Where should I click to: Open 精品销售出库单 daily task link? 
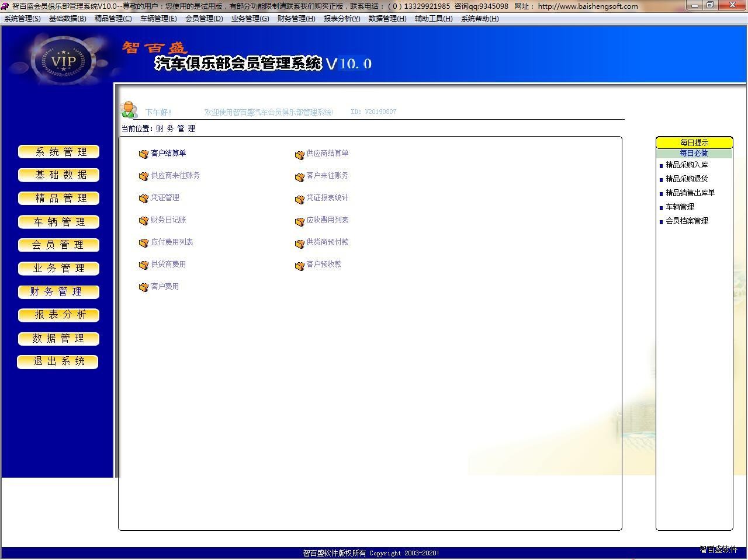(x=690, y=193)
